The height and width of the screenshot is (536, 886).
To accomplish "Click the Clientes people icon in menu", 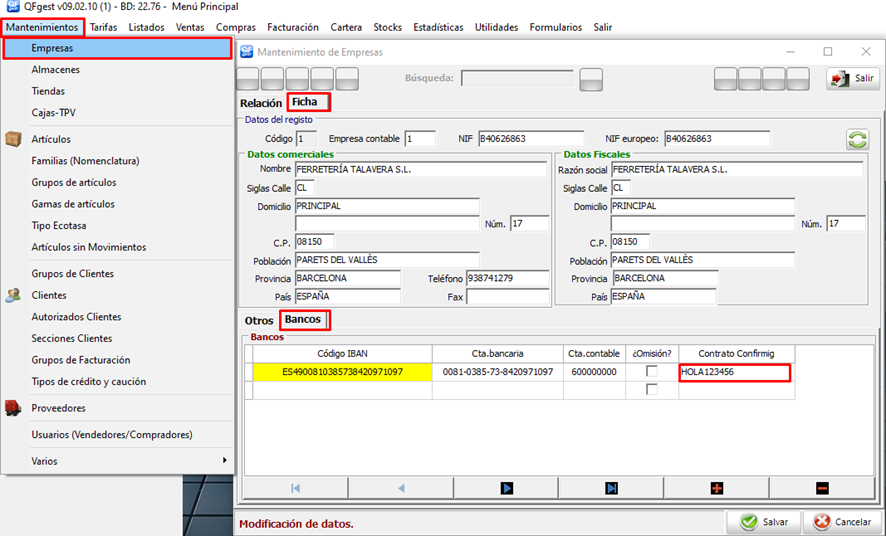I will (13, 295).
